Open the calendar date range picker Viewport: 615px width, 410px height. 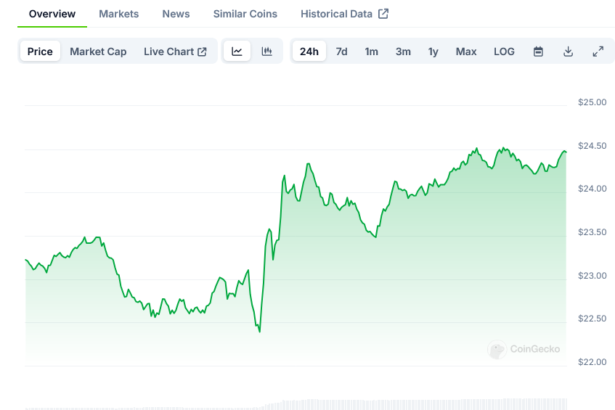(x=538, y=52)
